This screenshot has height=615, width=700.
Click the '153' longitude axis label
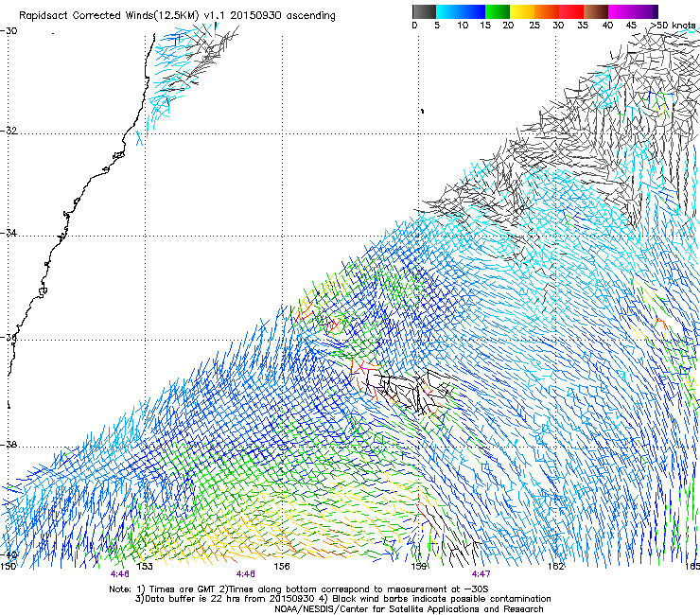click(x=145, y=567)
